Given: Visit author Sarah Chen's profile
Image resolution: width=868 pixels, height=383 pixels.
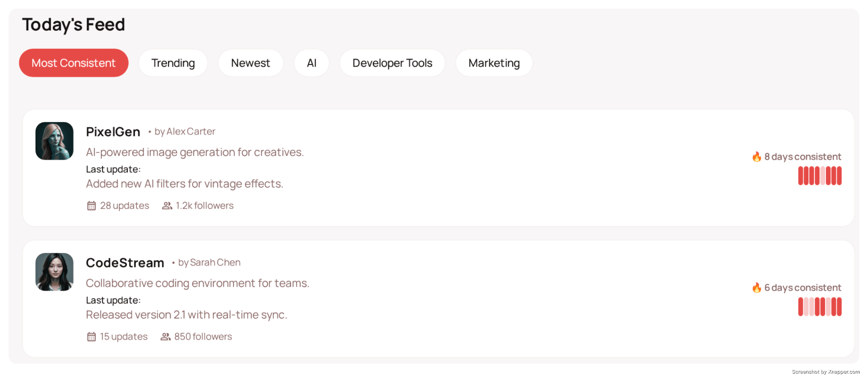Looking at the screenshot, I should click(215, 262).
